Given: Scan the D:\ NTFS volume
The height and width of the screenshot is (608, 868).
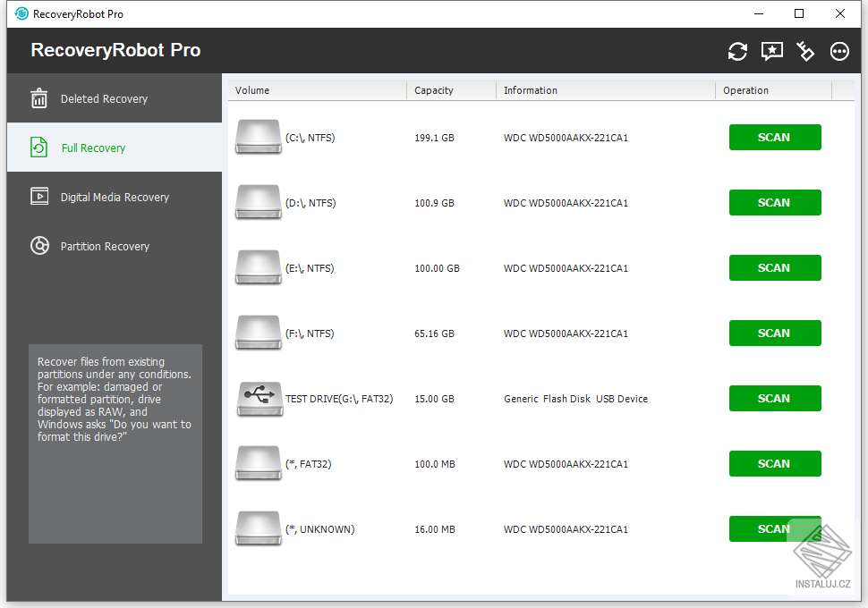Looking at the screenshot, I should [774, 202].
